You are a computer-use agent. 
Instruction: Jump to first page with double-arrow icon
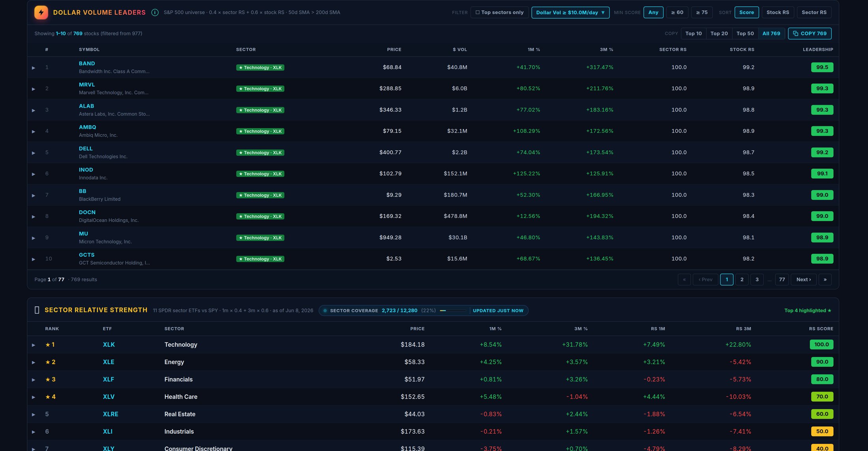point(684,280)
